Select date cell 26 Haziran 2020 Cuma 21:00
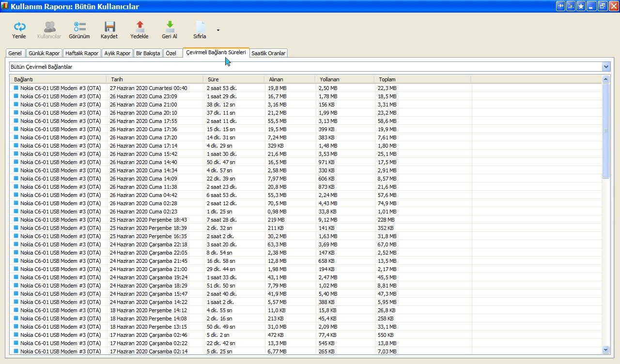Viewport: 620px width, 364px height. pos(143,105)
